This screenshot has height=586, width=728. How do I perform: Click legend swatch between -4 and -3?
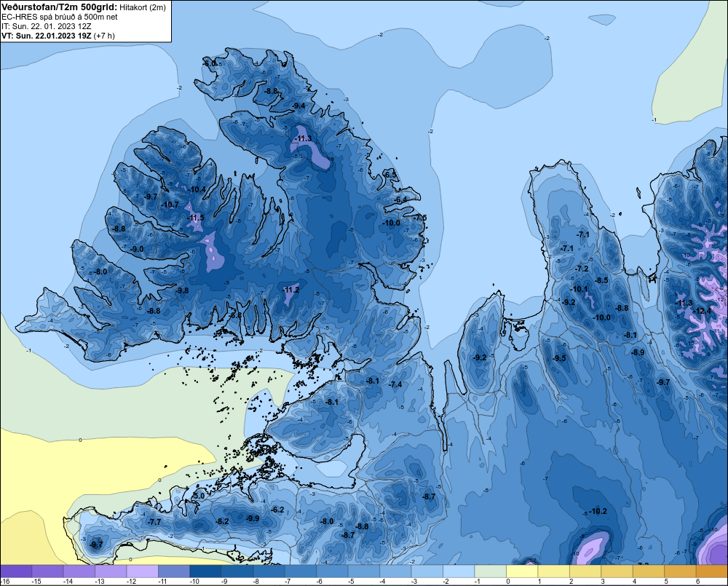395,571
